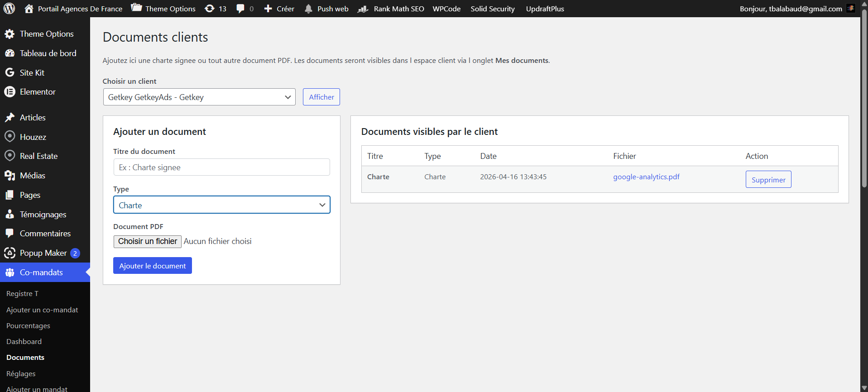Click the user avatar thumbnail in top bar

pyautogui.click(x=851, y=9)
